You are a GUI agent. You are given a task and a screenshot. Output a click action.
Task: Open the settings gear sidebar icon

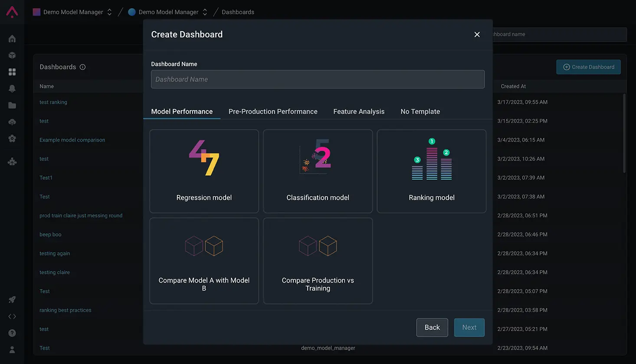[x=12, y=139]
